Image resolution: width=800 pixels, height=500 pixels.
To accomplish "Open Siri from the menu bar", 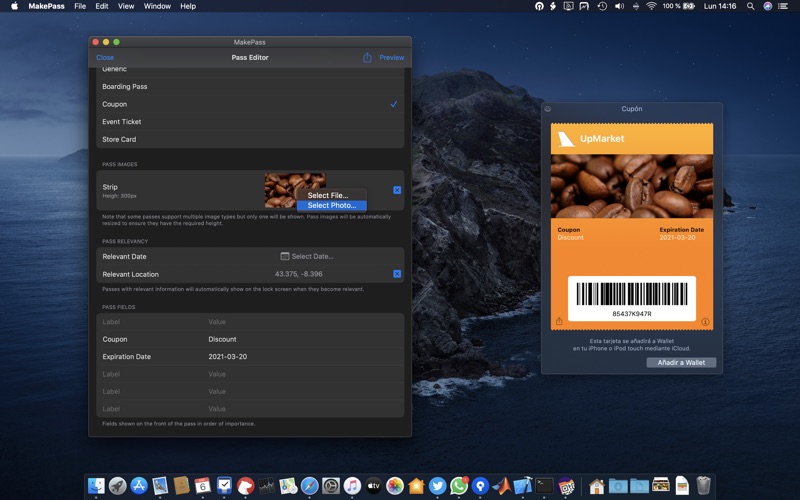I will (767, 6).
